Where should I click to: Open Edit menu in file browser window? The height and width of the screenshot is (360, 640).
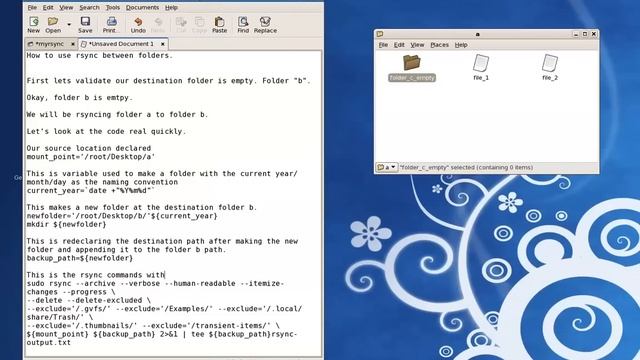click(x=399, y=45)
